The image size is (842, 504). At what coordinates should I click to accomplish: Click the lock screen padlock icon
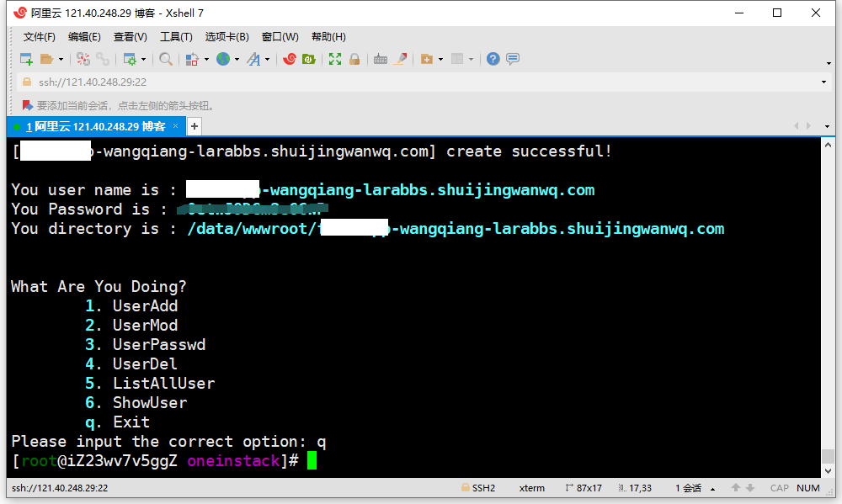[354, 59]
